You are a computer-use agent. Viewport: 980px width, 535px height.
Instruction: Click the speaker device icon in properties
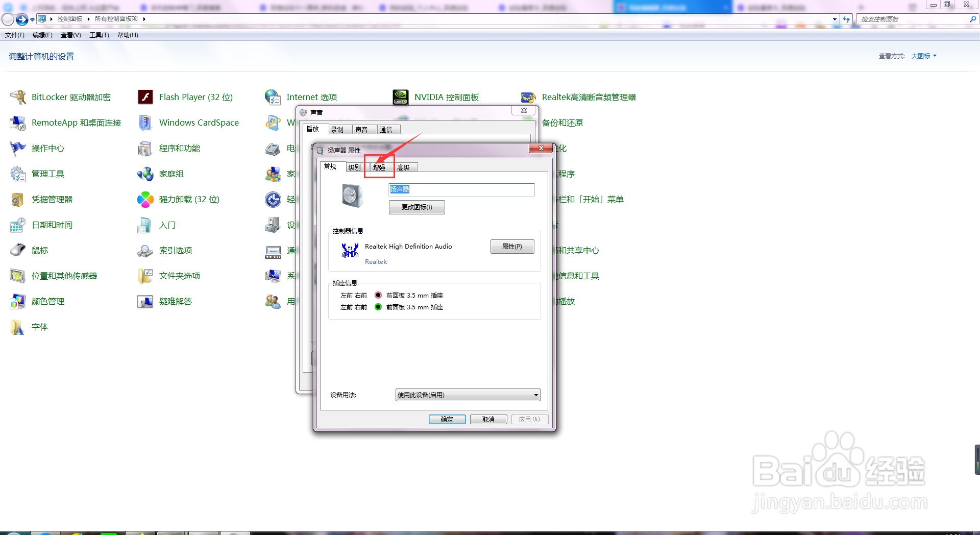[x=352, y=196]
